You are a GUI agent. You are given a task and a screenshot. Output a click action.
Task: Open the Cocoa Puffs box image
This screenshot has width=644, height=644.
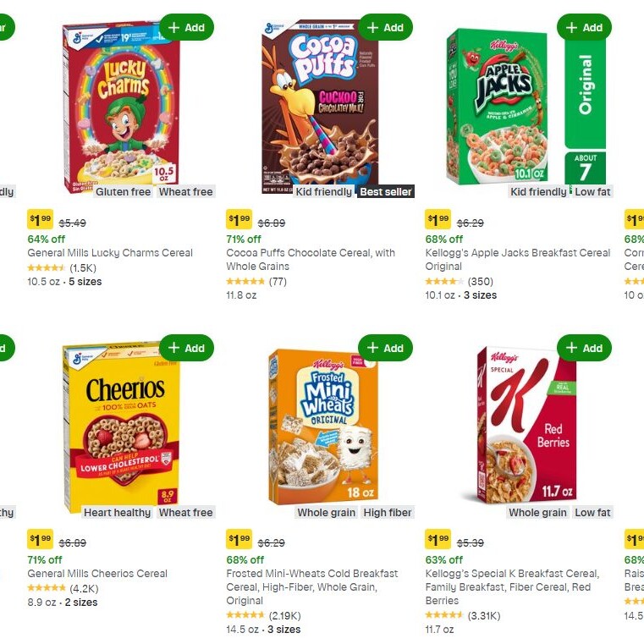319,106
